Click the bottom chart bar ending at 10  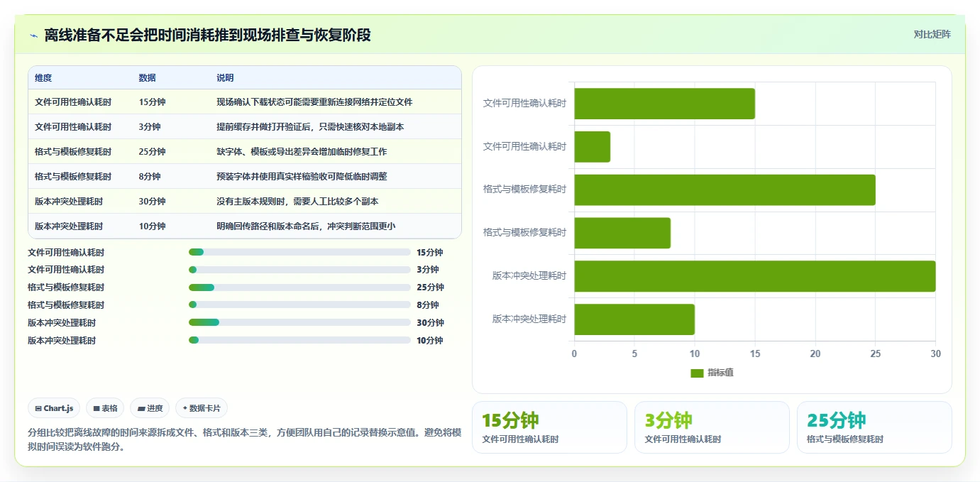(x=634, y=319)
